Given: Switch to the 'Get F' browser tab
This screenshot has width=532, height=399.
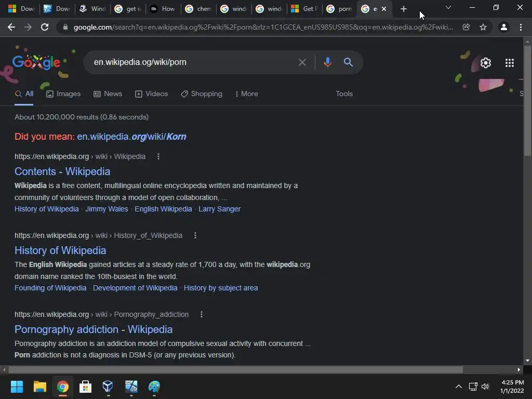Looking at the screenshot, I should click(304, 9).
